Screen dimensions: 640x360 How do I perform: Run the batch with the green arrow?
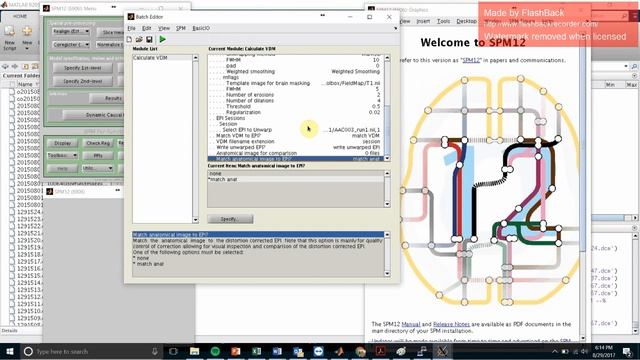pyautogui.click(x=162, y=39)
